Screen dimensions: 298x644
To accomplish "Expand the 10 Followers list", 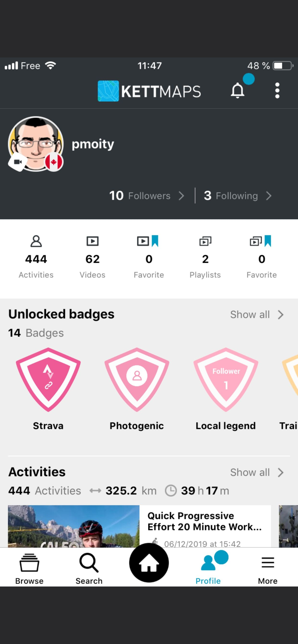I will (147, 195).
